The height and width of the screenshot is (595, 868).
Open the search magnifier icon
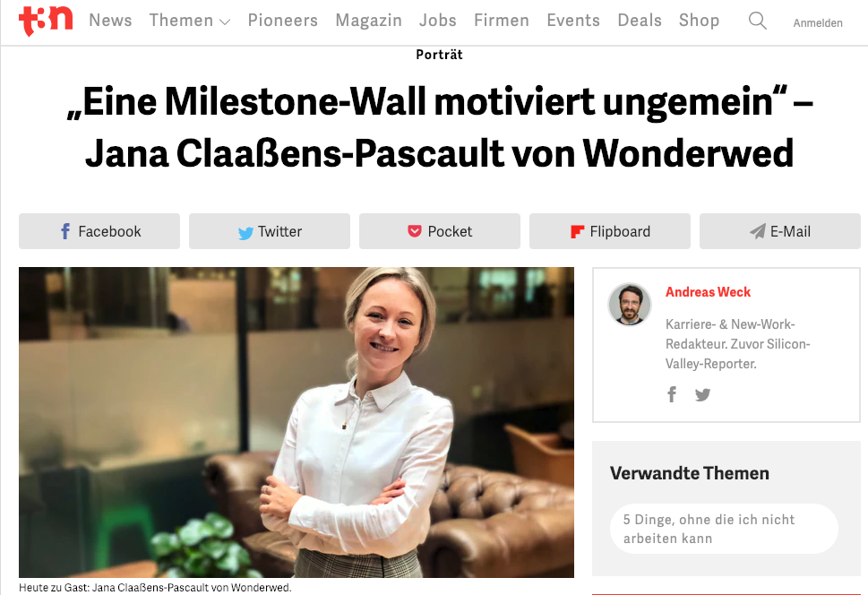point(757,21)
